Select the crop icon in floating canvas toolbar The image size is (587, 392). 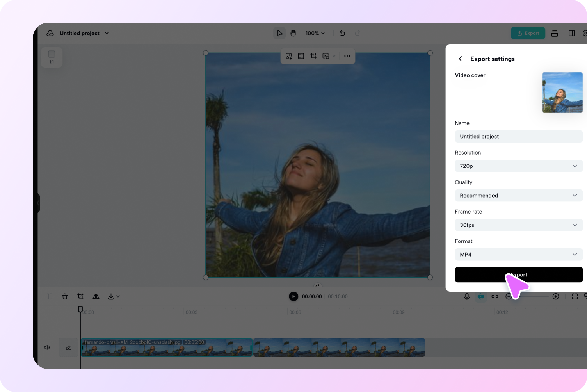tap(313, 56)
